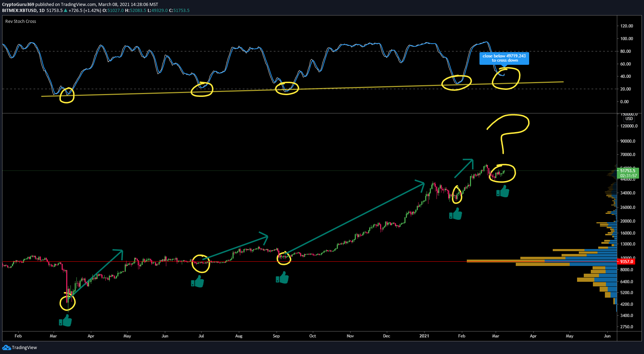Click the red 9357.0 price label
This screenshot has width=644, height=354.
(627, 262)
